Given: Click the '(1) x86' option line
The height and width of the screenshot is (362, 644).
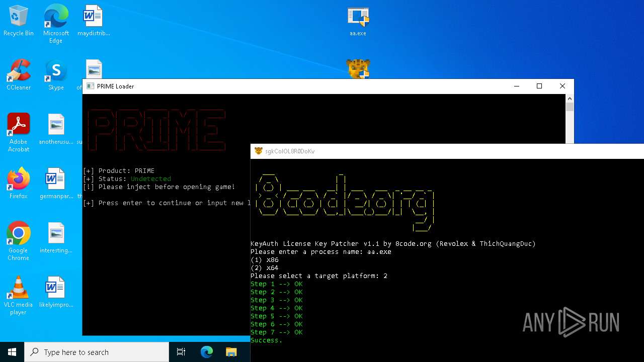Looking at the screenshot, I should pyautogui.click(x=265, y=259).
